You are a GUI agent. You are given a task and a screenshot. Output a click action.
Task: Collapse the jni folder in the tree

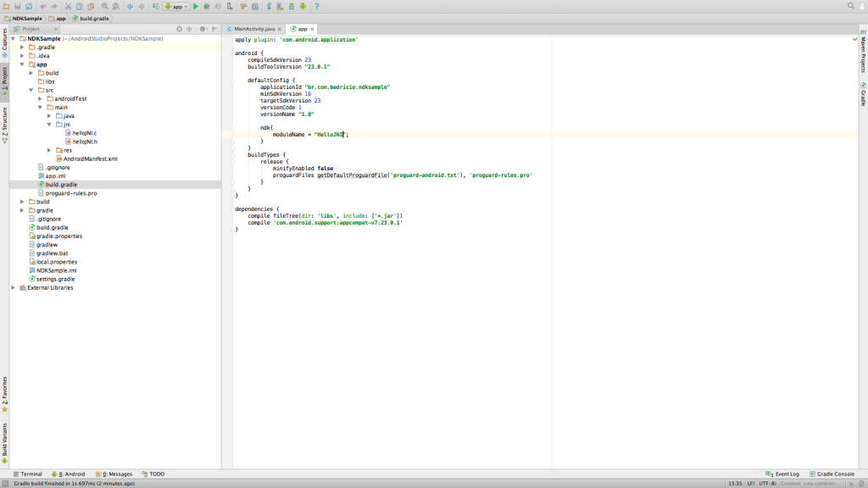pyautogui.click(x=49, y=125)
